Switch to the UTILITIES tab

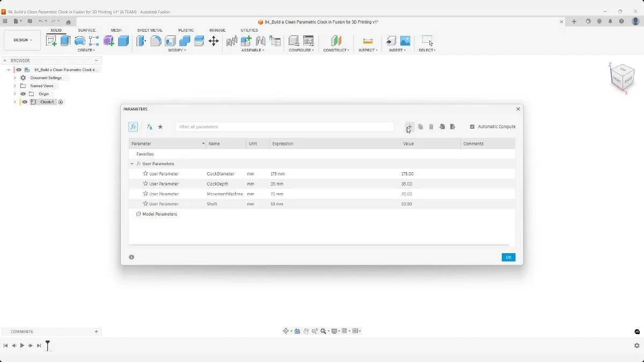pyautogui.click(x=249, y=30)
